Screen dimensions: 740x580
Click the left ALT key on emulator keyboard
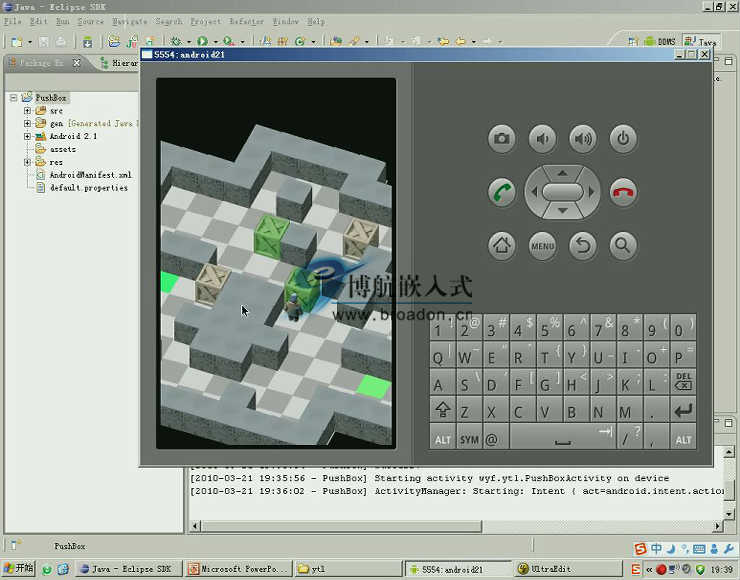point(442,437)
